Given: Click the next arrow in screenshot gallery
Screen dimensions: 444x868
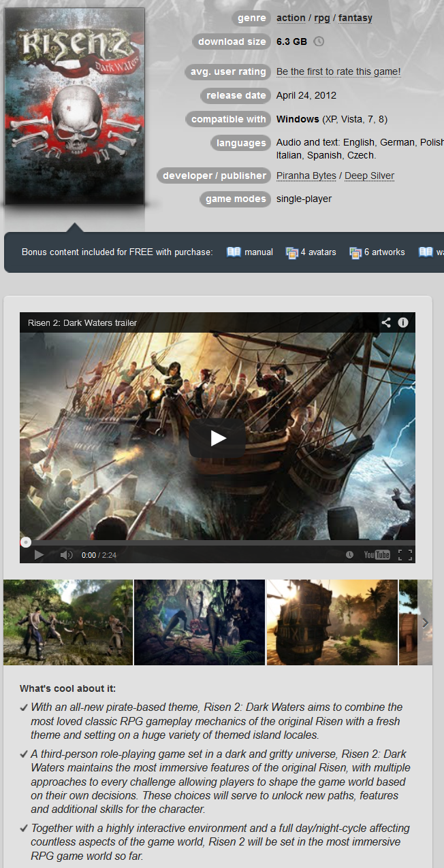Looking at the screenshot, I should [x=426, y=622].
